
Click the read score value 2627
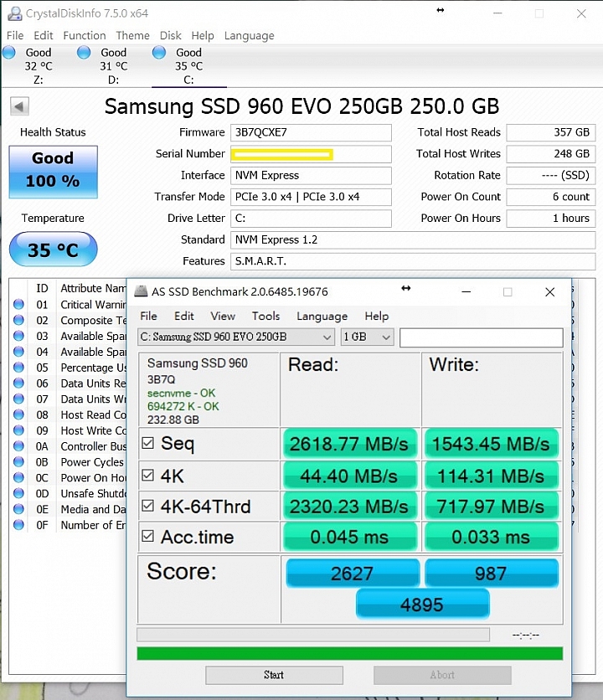[x=353, y=574]
